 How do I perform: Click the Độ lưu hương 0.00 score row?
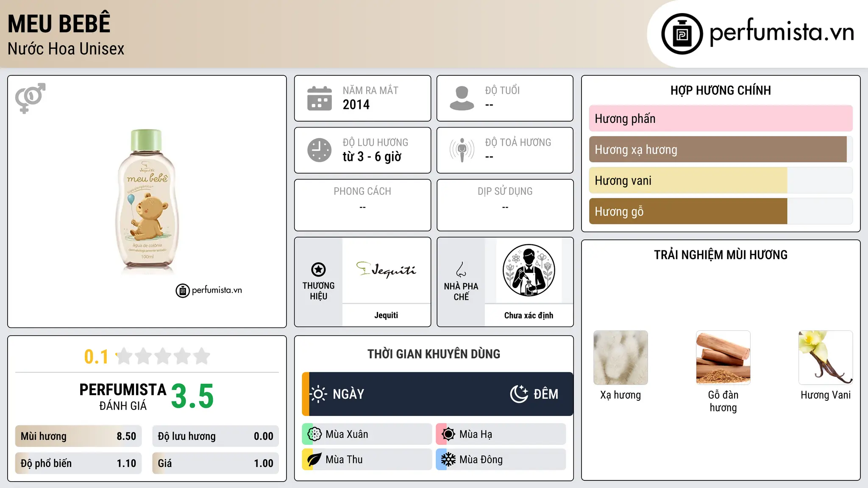[216, 436]
